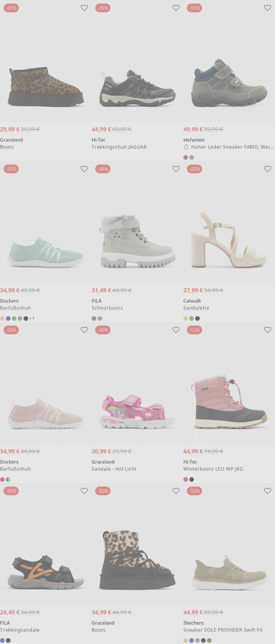Tap the heart on the elefanten FABIO sneaker
The height and width of the screenshot is (644, 275).
[268, 8]
